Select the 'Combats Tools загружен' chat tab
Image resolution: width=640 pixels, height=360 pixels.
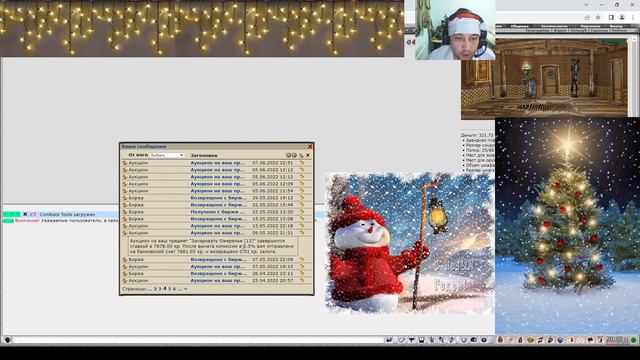[x=67, y=214]
